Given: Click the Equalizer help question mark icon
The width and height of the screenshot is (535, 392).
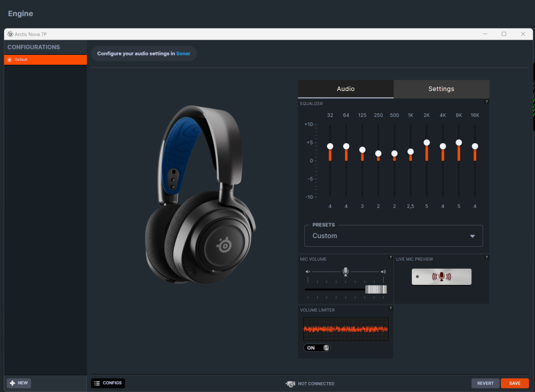Looking at the screenshot, I should coord(487,102).
